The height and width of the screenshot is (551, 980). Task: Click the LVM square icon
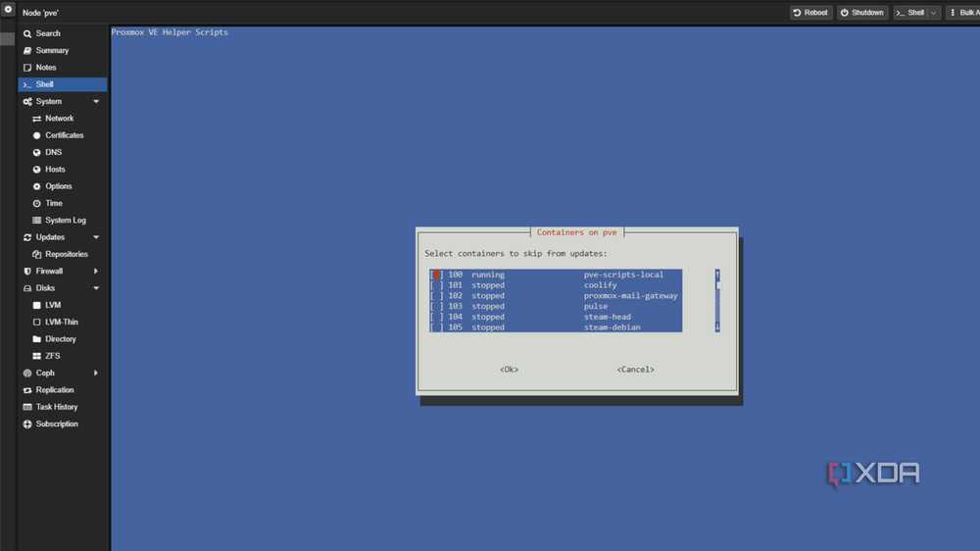pos(37,305)
